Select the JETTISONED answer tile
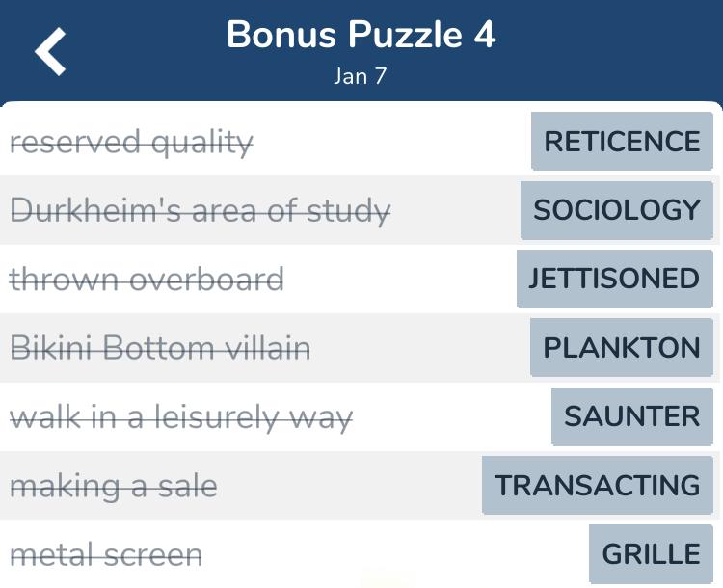 pos(615,279)
